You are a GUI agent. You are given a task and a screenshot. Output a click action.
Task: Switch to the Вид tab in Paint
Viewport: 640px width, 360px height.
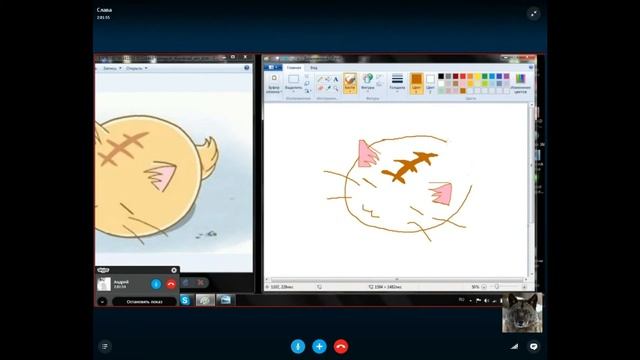[x=313, y=68]
